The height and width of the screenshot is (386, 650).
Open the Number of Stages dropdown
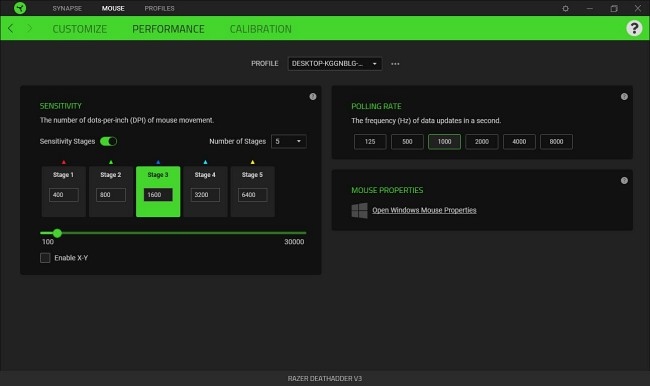[289, 141]
